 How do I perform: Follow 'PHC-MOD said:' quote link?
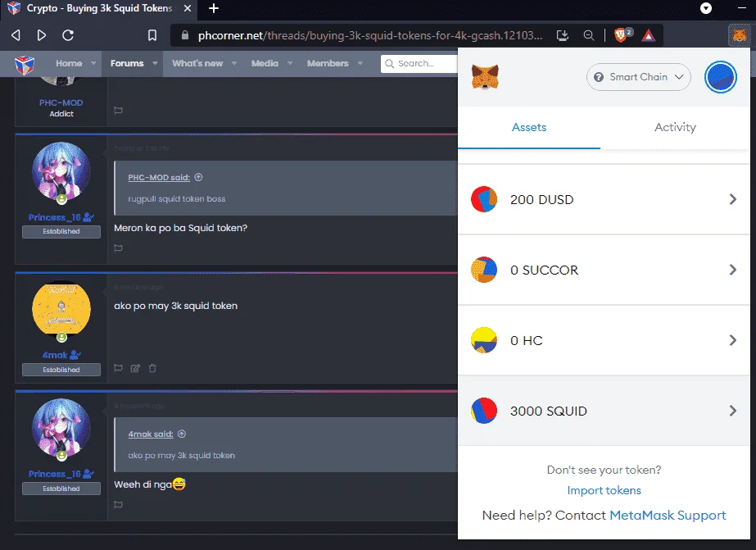(159, 178)
